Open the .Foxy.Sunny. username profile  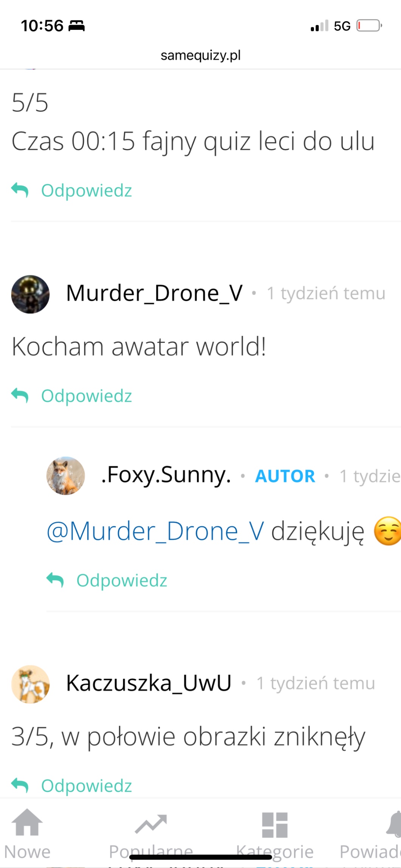click(166, 475)
